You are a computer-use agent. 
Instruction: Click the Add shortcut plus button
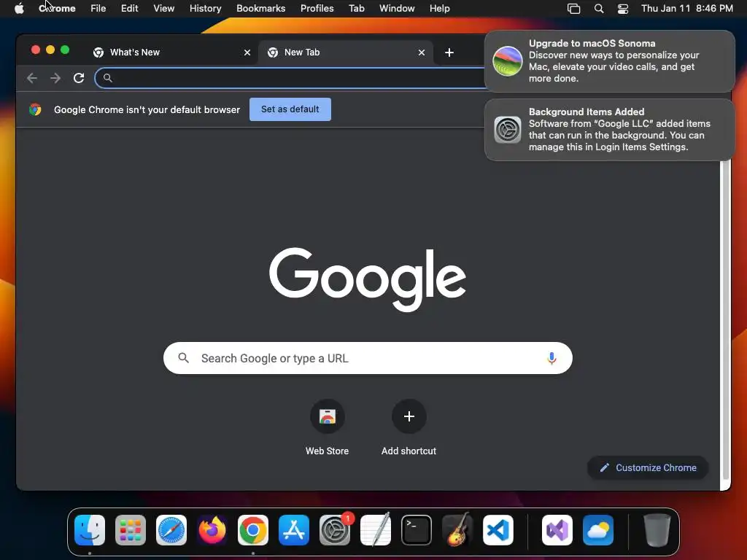point(409,416)
